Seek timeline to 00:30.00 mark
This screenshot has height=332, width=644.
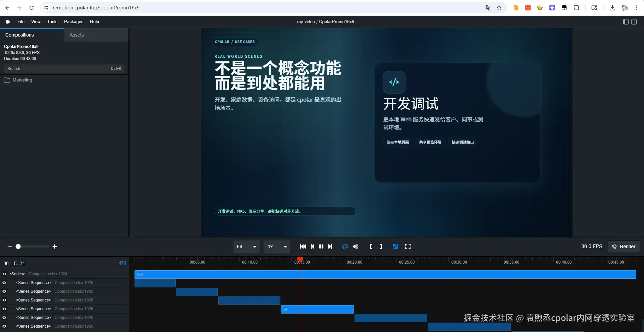point(459,262)
